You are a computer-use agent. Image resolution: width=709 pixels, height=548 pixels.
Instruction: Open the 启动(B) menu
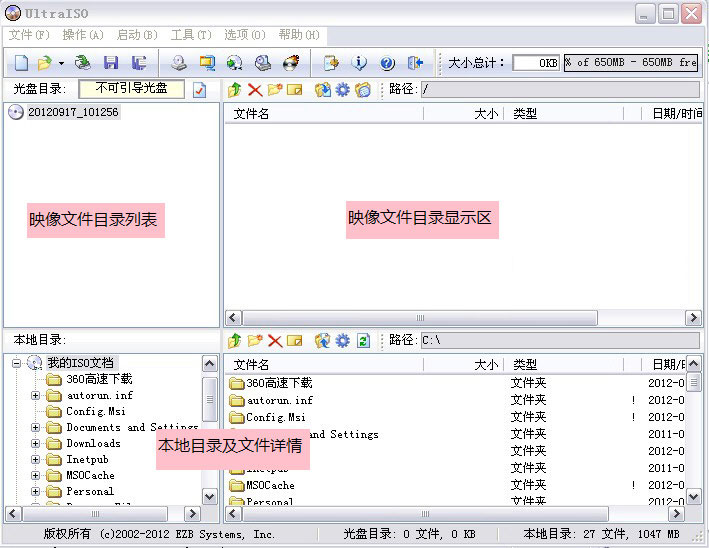click(137, 35)
